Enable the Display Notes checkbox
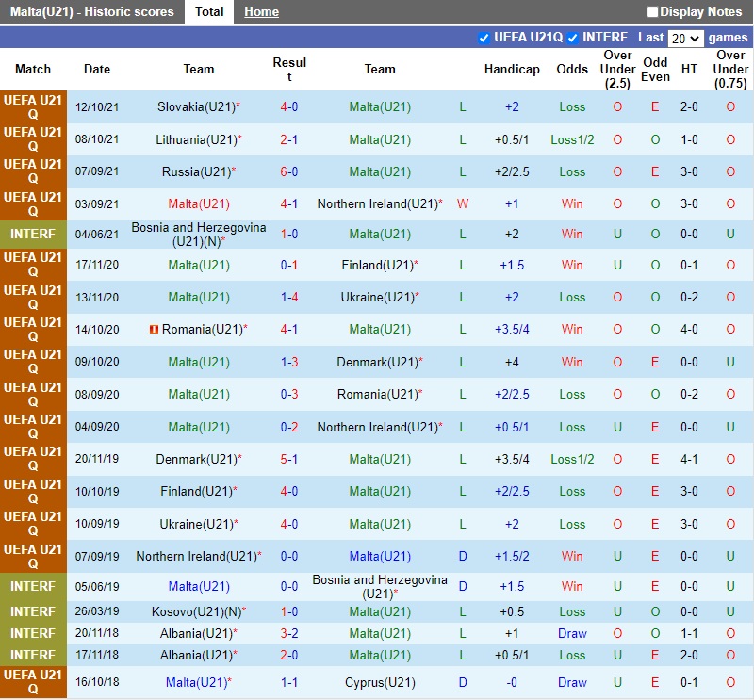The height and width of the screenshot is (700, 754). (x=653, y=12)
